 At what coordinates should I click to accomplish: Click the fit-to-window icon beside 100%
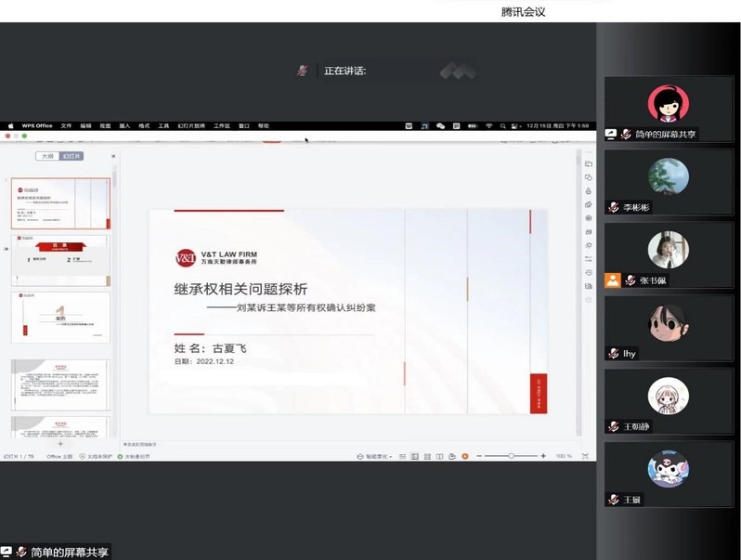pos(585,456)
